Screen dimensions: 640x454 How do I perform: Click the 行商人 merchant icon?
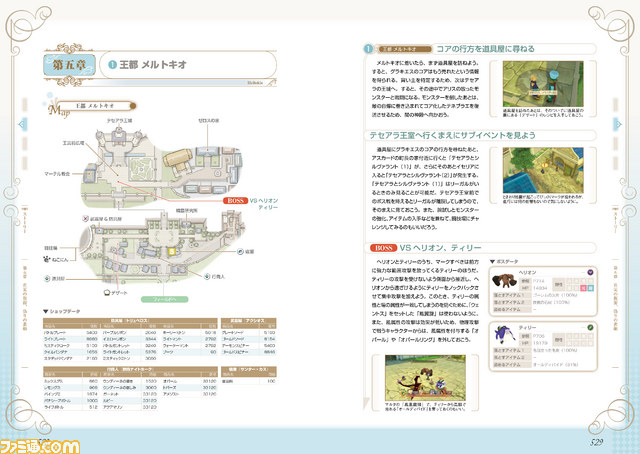click(x=207, y=276)
